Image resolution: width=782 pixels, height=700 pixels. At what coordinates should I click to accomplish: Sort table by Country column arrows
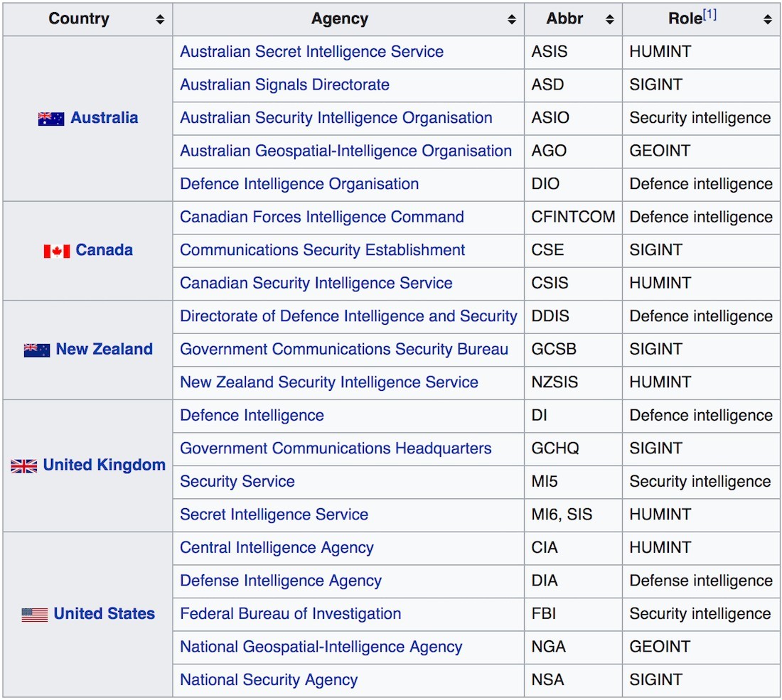[x=160, y=19]
